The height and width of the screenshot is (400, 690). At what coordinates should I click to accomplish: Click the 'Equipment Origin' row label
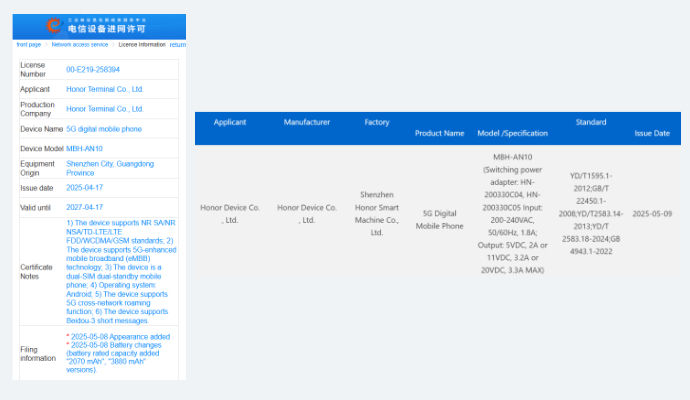coord(37,168)
